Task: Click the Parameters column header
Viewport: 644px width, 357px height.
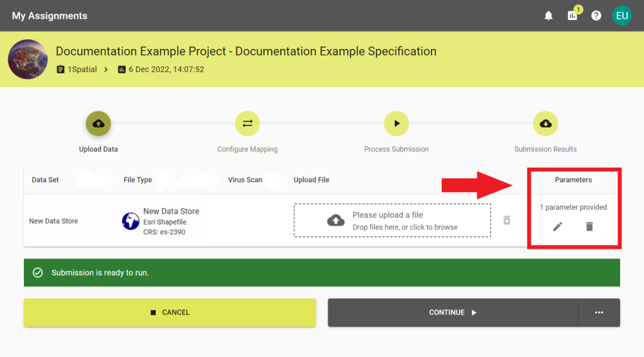Action: pyautogui.click(x=573, y=180)
